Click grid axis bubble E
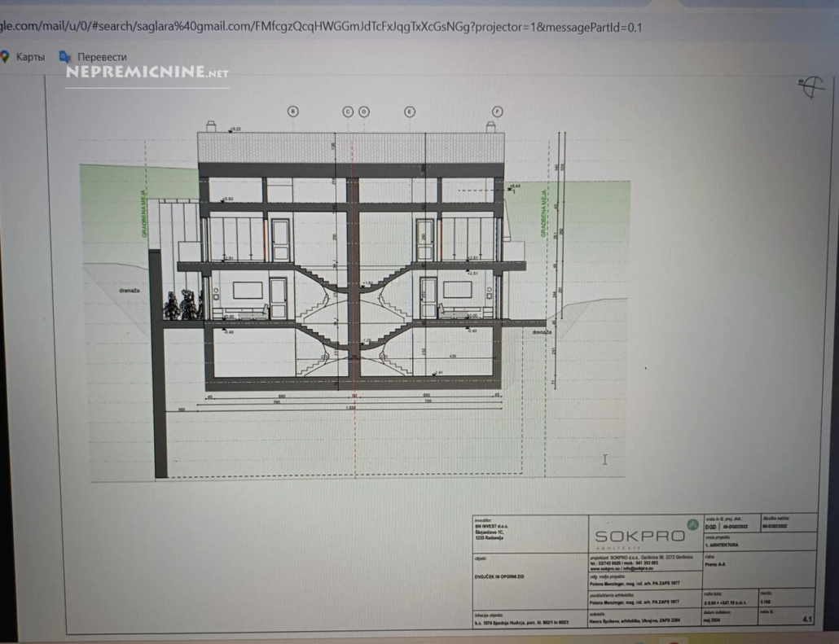Screen dimensions: 839x644 click(x=410, y=112)
